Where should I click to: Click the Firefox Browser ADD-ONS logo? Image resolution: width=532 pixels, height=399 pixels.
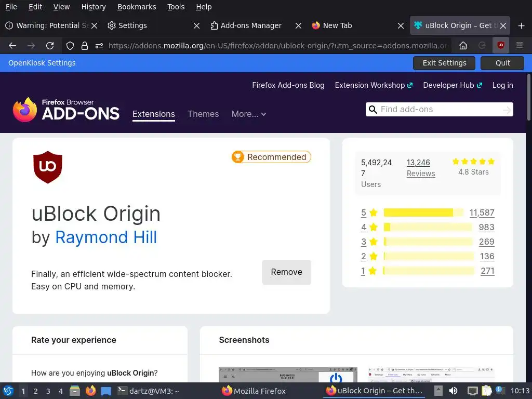(x=66, y=110)
